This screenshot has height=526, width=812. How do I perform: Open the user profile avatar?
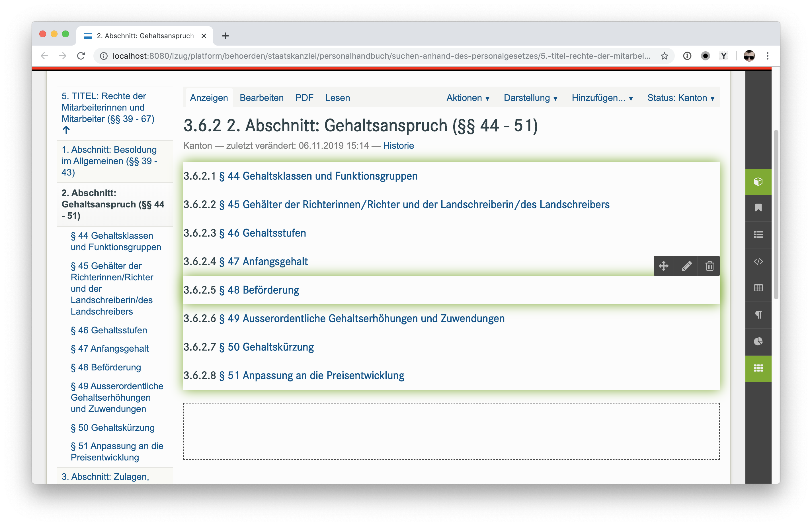(749, 56)
